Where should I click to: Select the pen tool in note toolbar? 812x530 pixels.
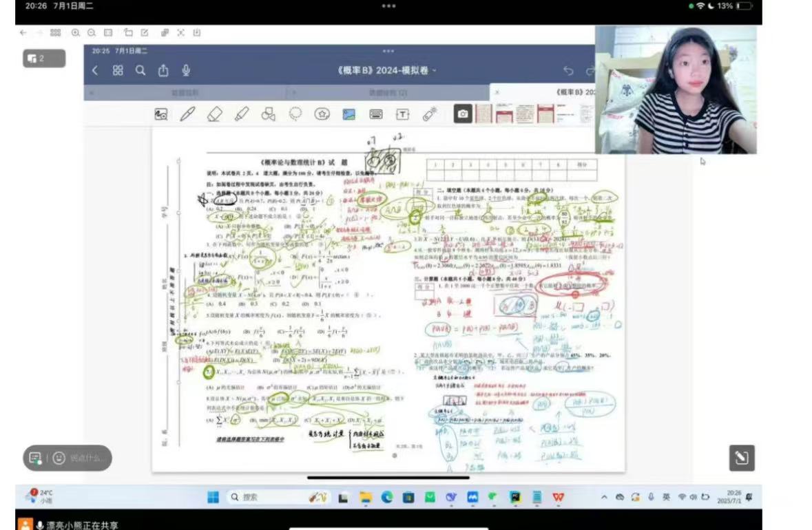click(187, 114)
